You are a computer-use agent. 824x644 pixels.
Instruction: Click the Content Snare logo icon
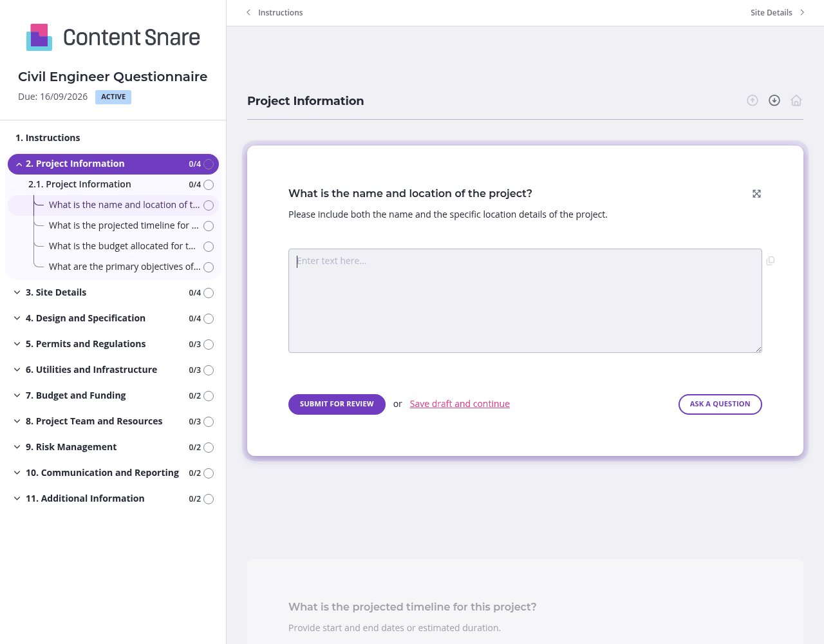[x=39, y=37]
